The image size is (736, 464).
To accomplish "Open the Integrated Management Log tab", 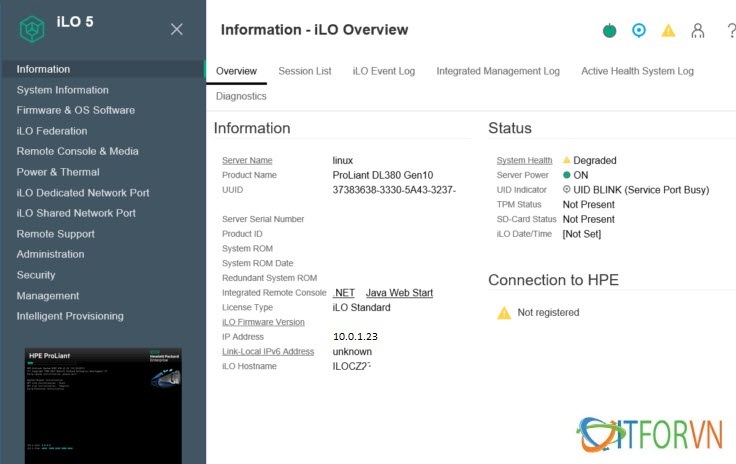I will pos(498,71).
